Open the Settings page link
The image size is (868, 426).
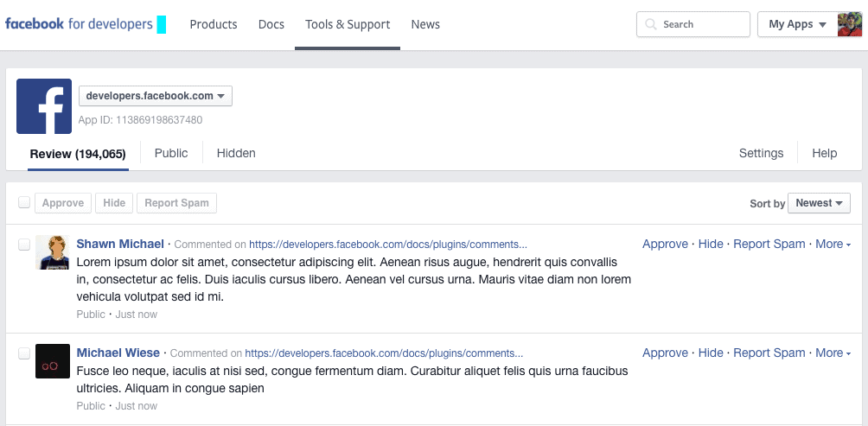pos(761,153)
